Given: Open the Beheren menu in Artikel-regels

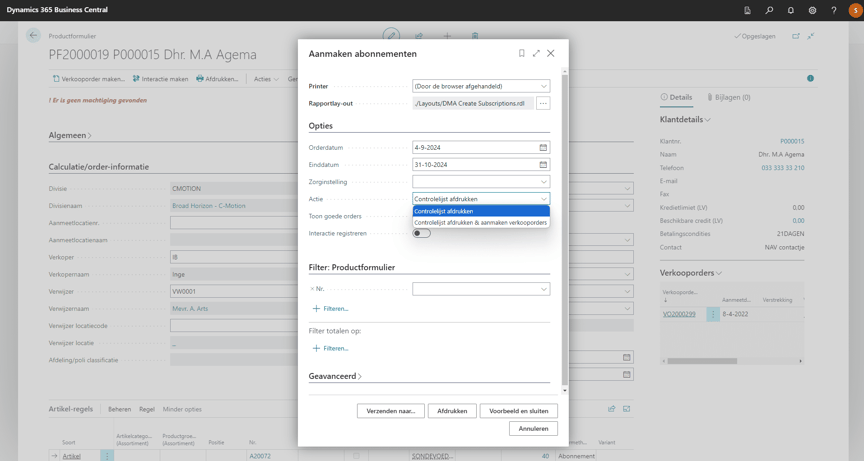Looking at the screenshot, I should click(120, 409).
